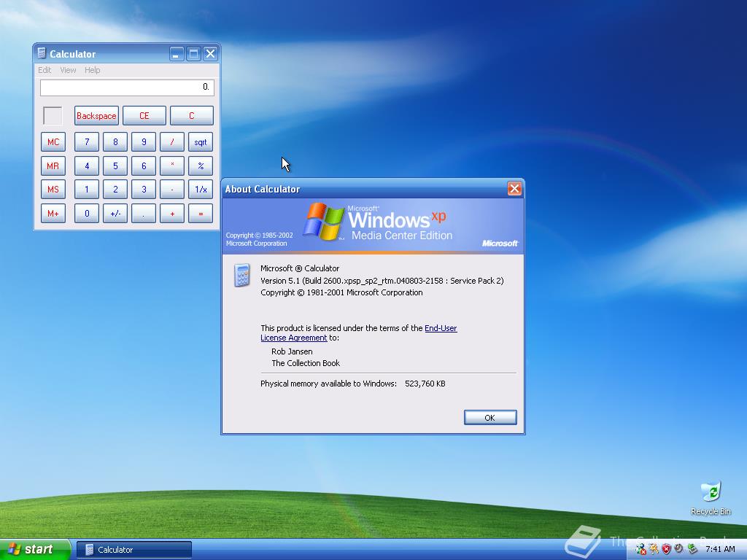Minimize the Calculator window
The height and width of the screenshot is (560, 747).
click(177, 54)
